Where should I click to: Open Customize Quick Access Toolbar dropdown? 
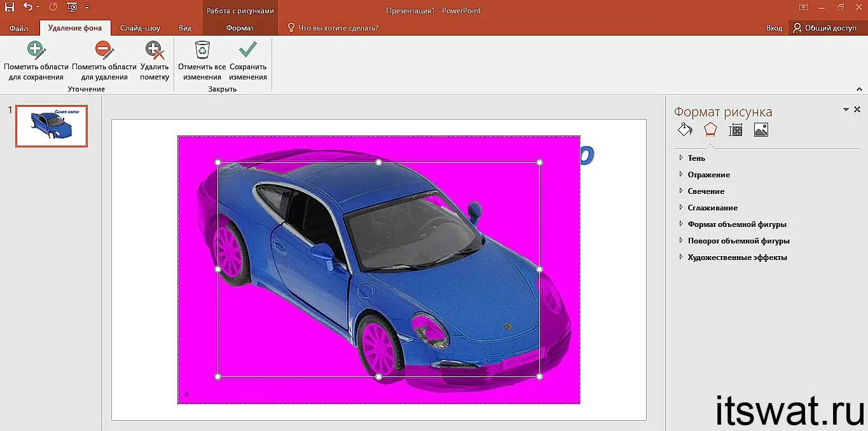pyautogui.click(x=86, y=8)
